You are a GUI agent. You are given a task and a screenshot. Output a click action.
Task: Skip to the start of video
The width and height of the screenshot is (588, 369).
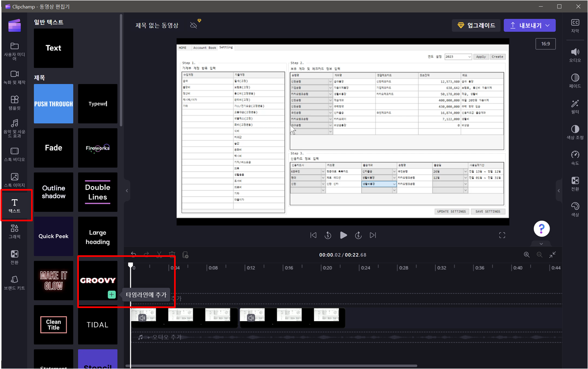313,235
